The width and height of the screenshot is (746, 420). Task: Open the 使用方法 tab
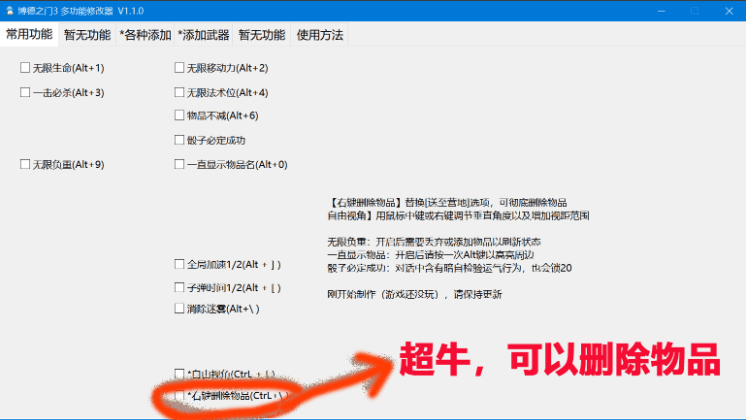(320, 35)
